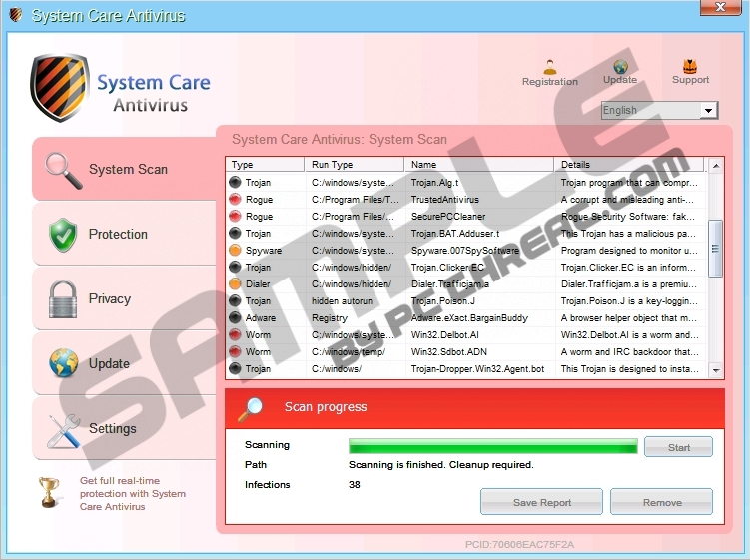Open the English language dropdown

click(x=659, y=111)
